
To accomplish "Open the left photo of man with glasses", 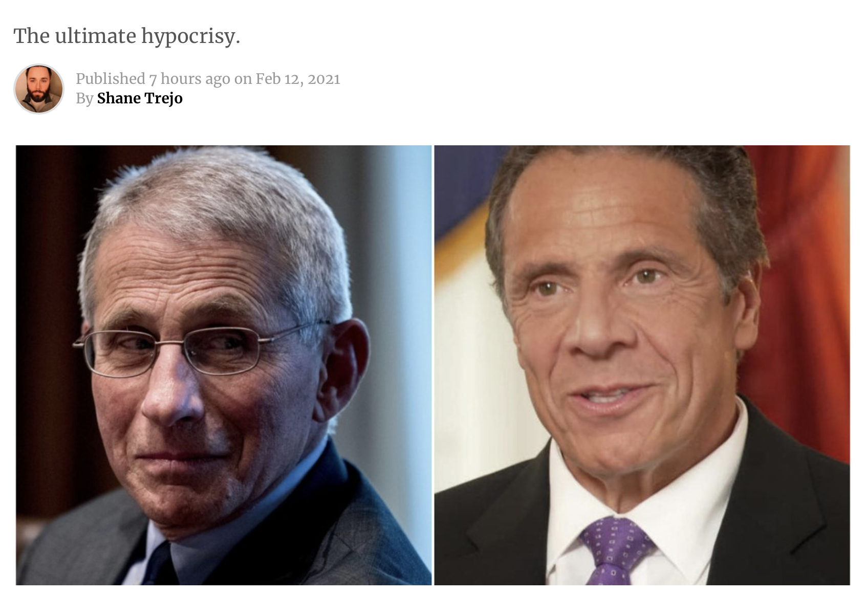I will pyautogui.click(x=224, y=365).
